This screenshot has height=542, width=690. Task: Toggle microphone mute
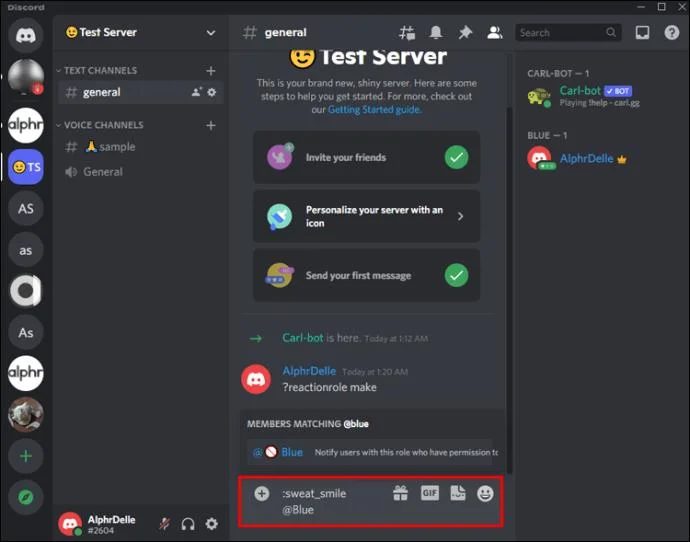coord(165,524)
